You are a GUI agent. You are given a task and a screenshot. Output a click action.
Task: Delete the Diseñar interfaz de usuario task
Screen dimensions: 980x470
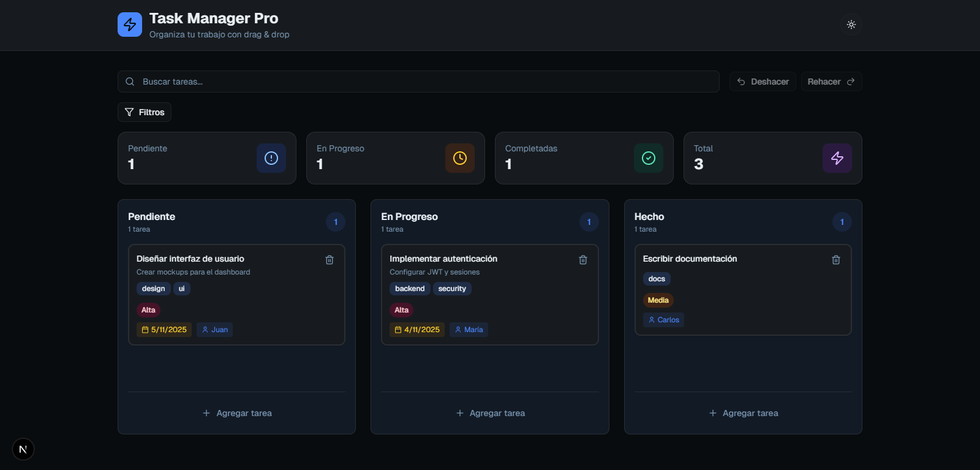(330, 260)
